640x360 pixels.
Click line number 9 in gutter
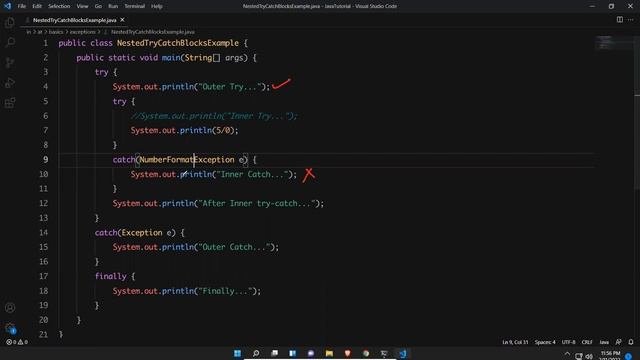click(x=45, y=160)
